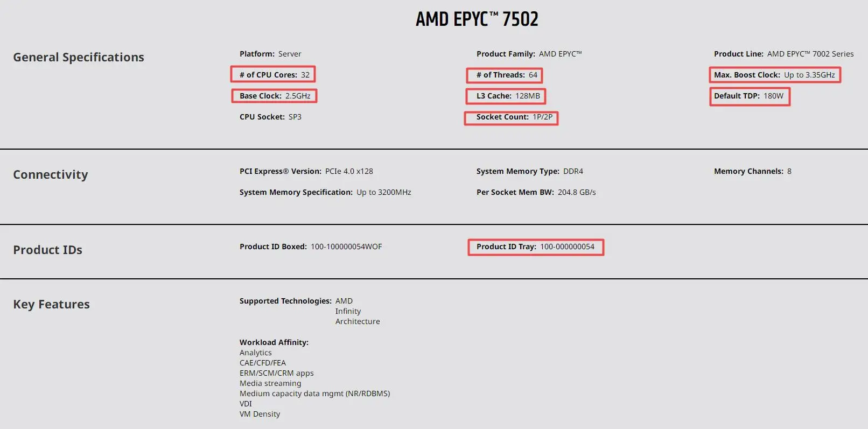Click the PCI Express Version entry
The image size is (868, 429).
(306, 171)
